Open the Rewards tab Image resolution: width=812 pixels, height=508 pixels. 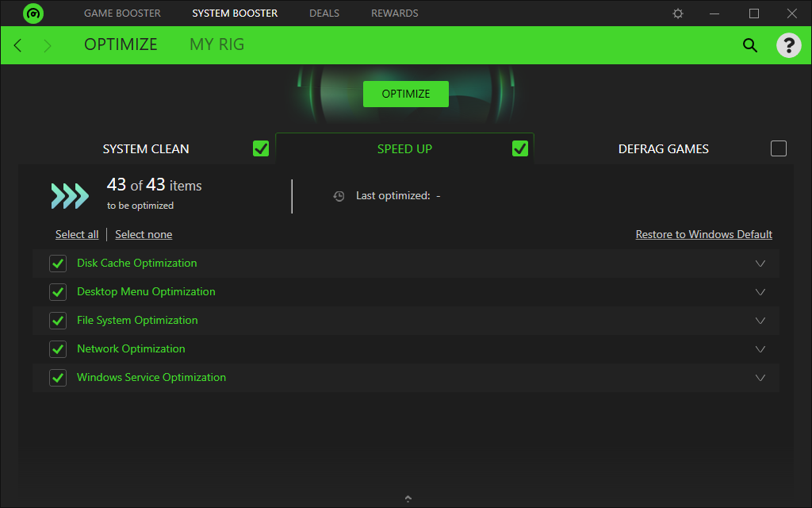point(395,13)
